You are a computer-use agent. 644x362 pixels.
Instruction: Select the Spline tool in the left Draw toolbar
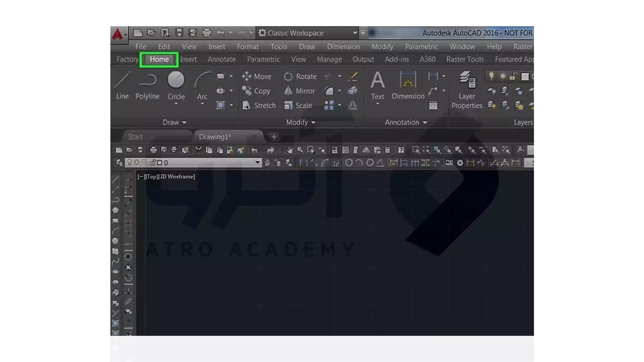tap(115, 261)
